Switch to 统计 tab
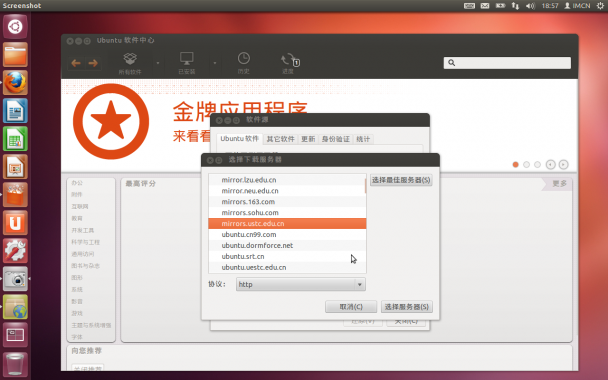This screenshot has height=380, width=608. click(363, 139)
